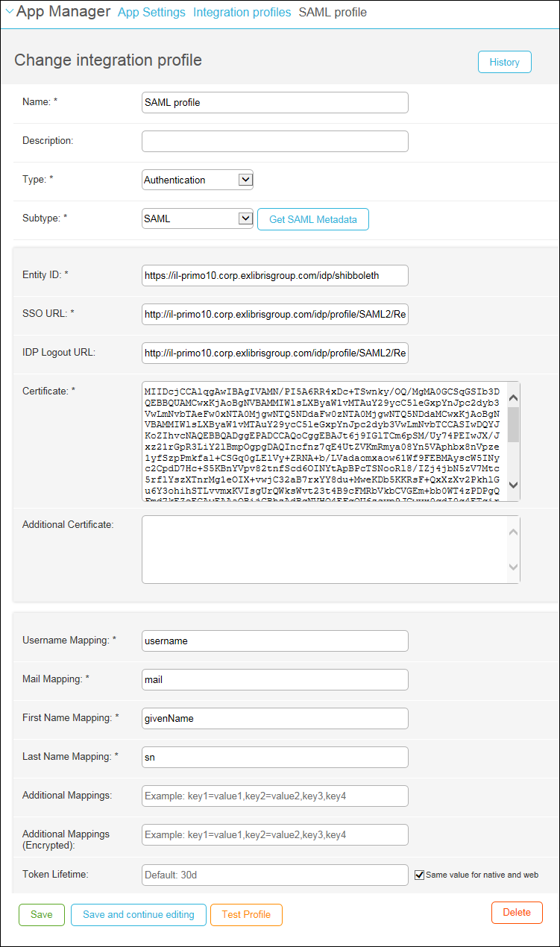Viewport: 560px width, 947px height.
Task: Click the Token Lifetime: label
Action: coord(55,874)
